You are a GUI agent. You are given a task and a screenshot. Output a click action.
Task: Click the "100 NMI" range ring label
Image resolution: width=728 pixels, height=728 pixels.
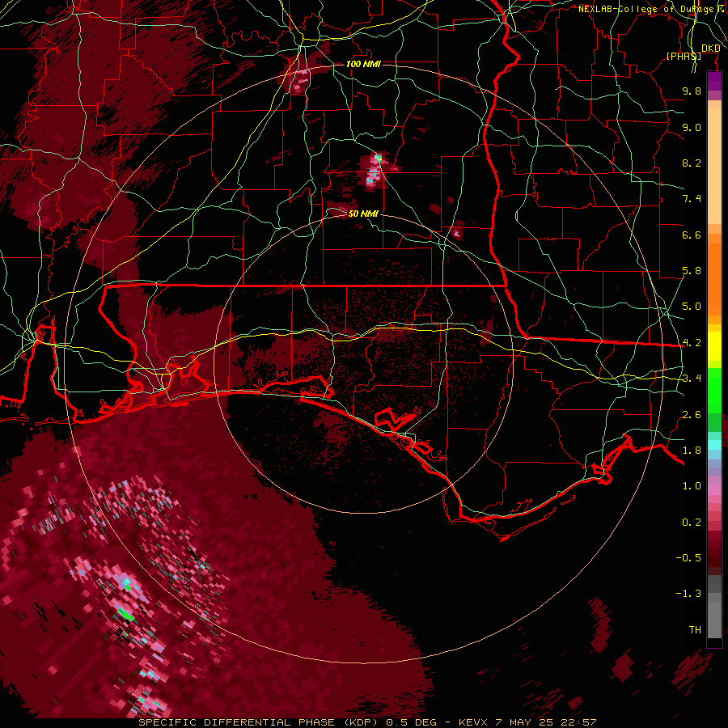click(363, 64)
